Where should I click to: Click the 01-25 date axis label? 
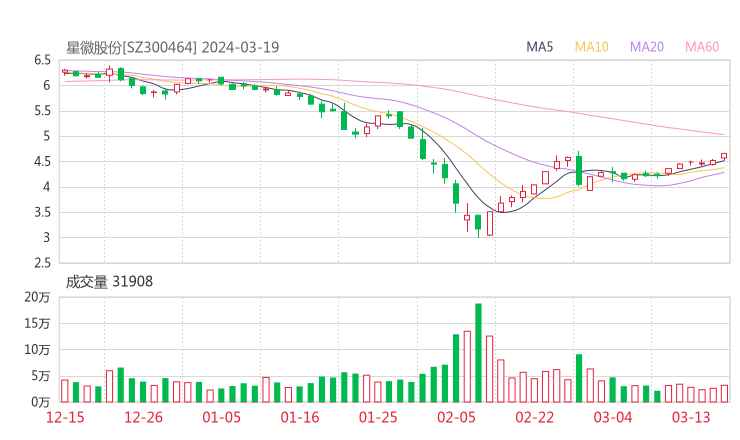378,417
